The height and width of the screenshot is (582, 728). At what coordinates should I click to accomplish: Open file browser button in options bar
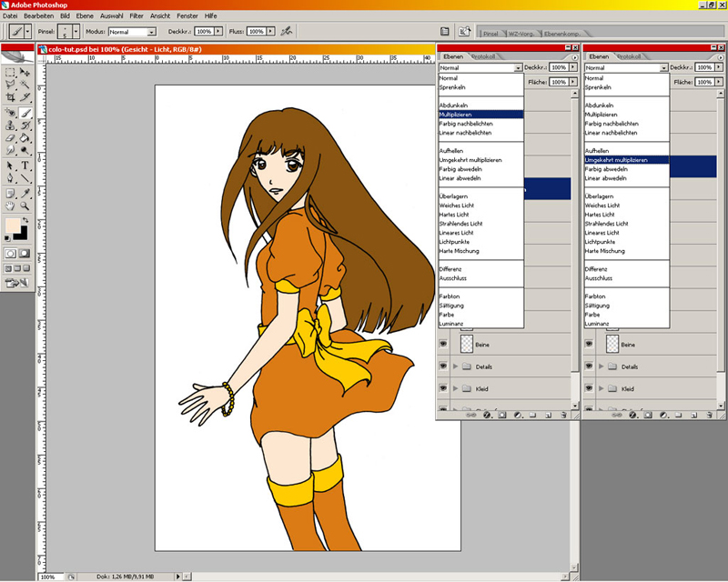click(465, 31)
